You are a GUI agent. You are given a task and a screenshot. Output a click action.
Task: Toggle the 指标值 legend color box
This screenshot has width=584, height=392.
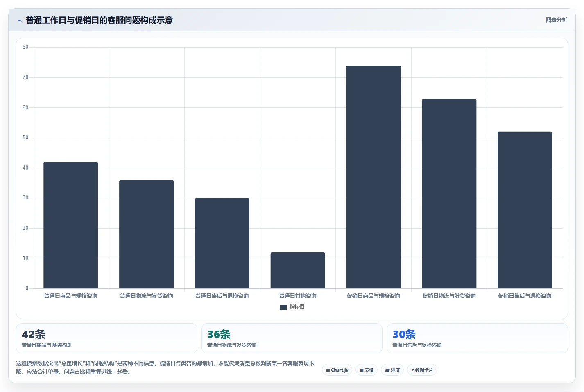[x=283, y=307]
